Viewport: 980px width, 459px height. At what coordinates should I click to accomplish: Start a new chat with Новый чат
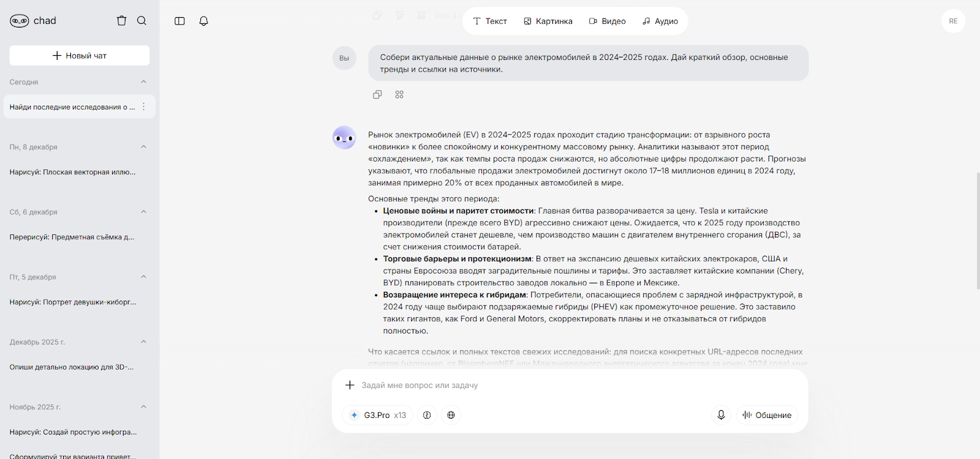(x=80, y=56)
